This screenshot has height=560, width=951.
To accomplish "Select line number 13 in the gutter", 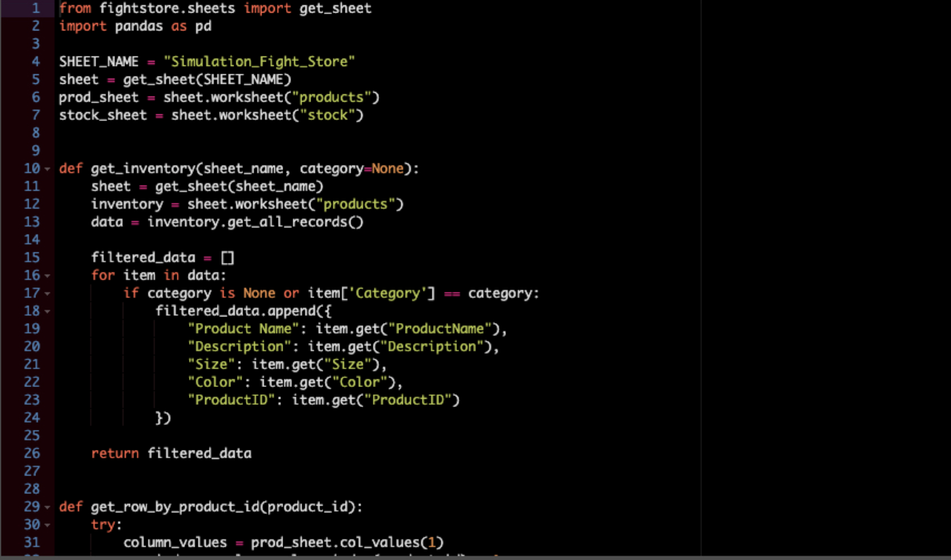I will coord(31,222).
